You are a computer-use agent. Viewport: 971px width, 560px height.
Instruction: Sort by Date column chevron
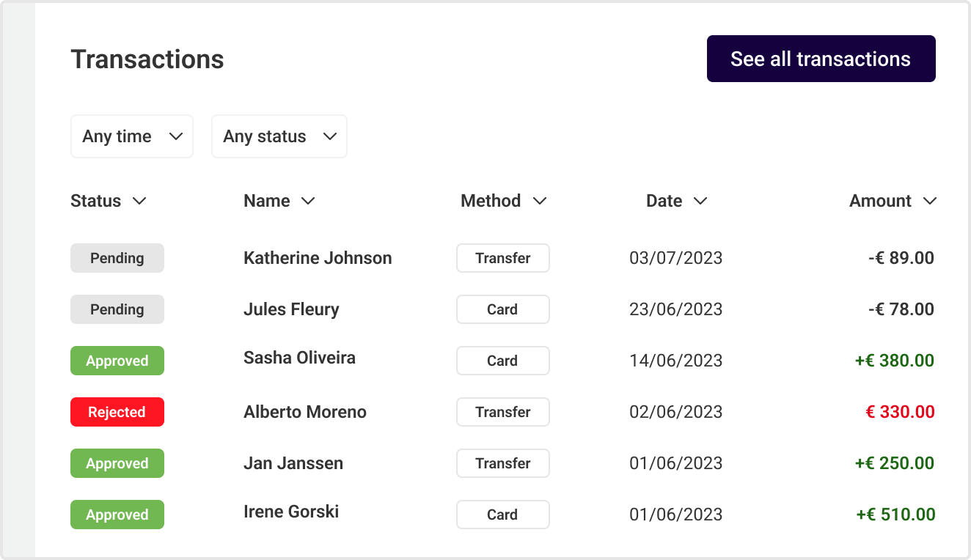tap(700, 201)
